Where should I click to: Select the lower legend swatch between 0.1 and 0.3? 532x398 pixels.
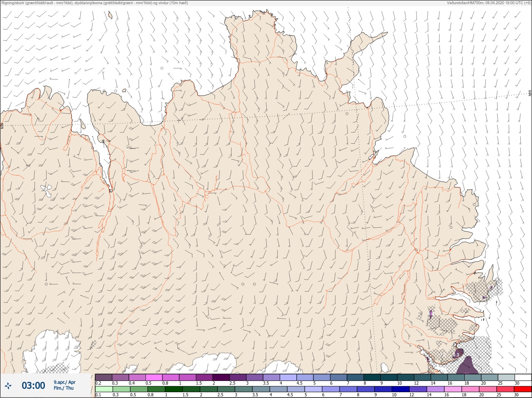104,389
